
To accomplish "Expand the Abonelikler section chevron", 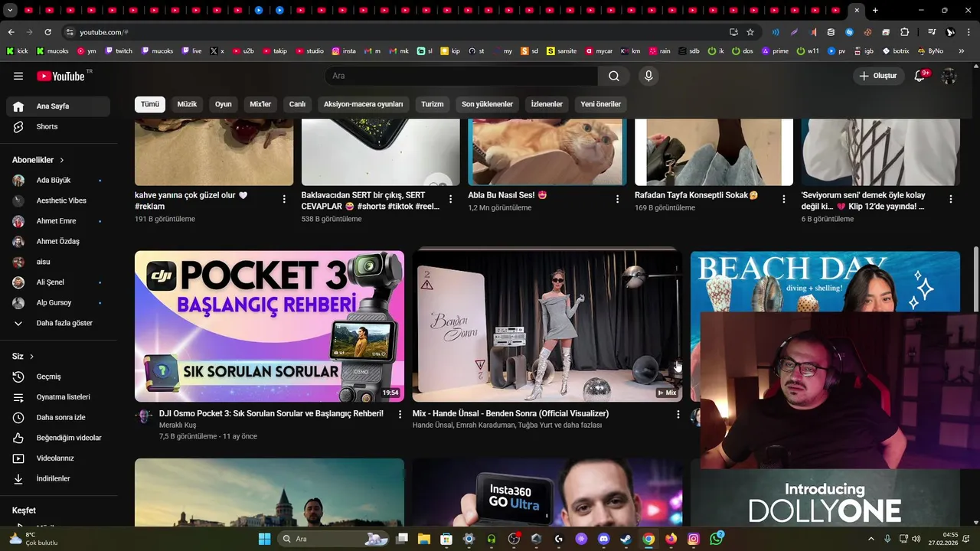I will click(62, 160).
